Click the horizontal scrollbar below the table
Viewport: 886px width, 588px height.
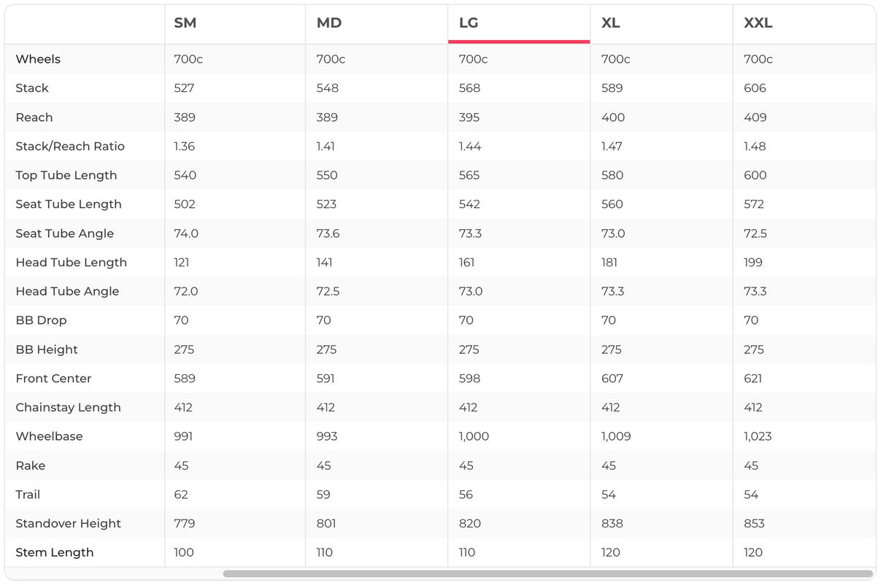[547, 574]
